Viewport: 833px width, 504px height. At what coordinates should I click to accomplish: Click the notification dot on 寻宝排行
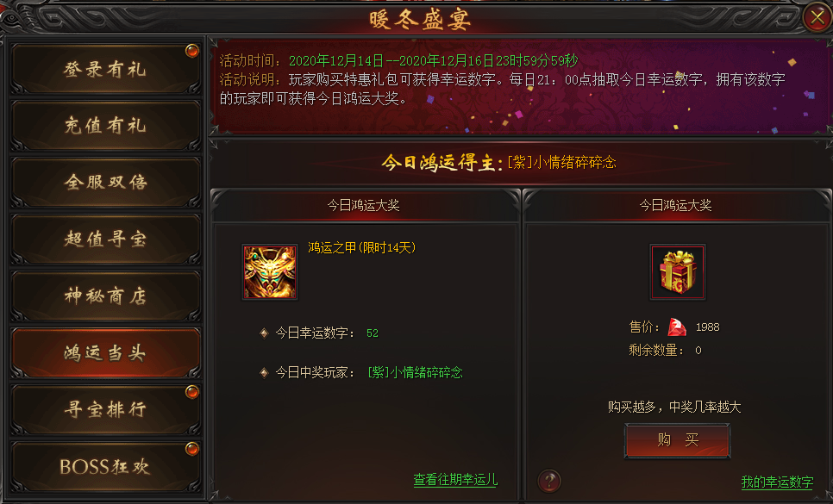click(x=191, y=392)
